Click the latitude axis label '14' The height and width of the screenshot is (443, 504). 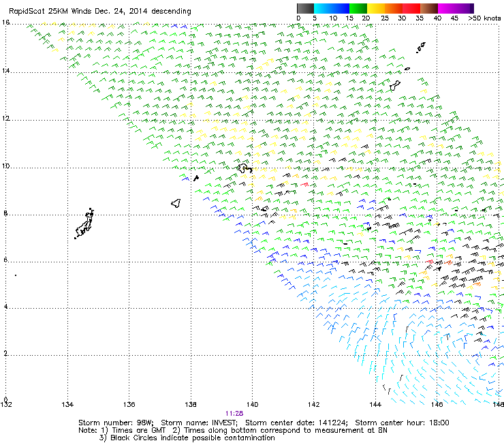pos(5,71)
